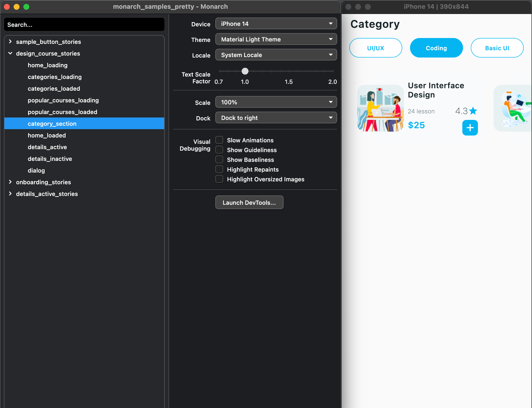The height and width of the screenshot is (408, 532).
Task: Collapse the design_course_stories chevron
Action: (x=10, y=53)
